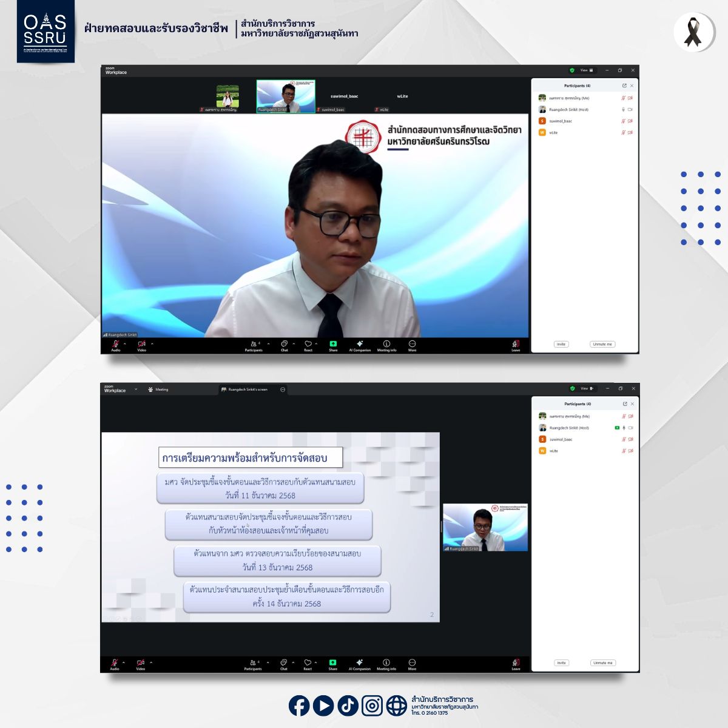
Task: Open Meeting info in the lower Zoom toolbar
Action: pos(386,662)
